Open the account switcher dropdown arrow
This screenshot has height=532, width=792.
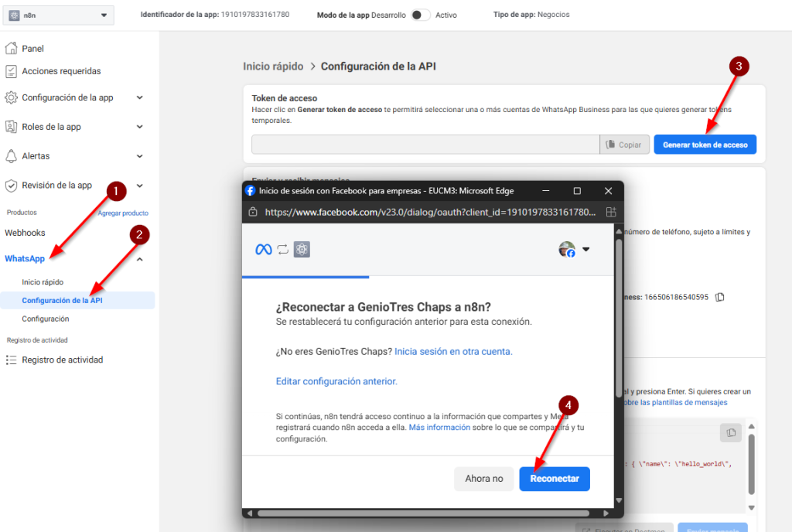tap(586, 249)
